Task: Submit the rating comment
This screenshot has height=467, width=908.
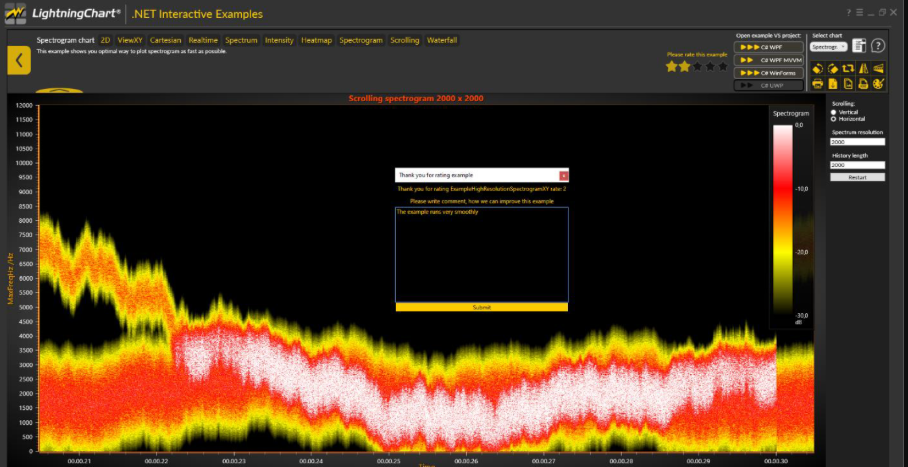Action: tap(482, 307)
